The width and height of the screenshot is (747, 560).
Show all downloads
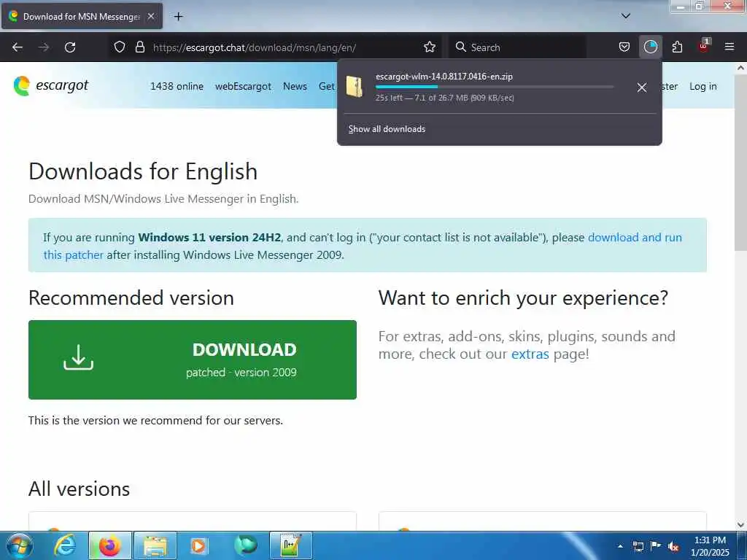click(x=387, y=129)
